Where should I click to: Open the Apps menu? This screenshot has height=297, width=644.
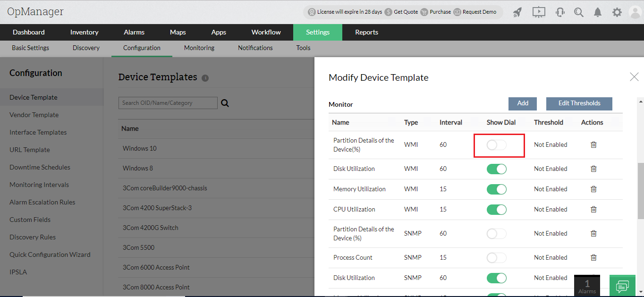click(x=219, y=32)
